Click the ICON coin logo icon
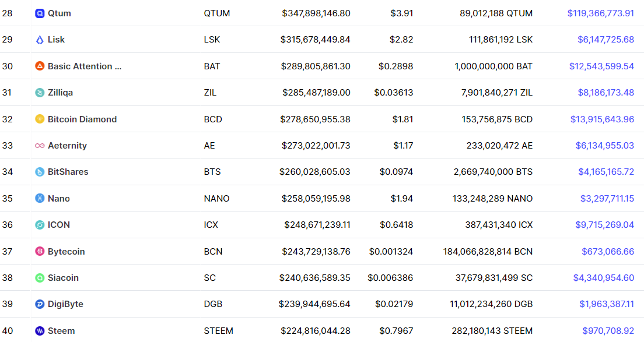 click(x=40, y=225)
